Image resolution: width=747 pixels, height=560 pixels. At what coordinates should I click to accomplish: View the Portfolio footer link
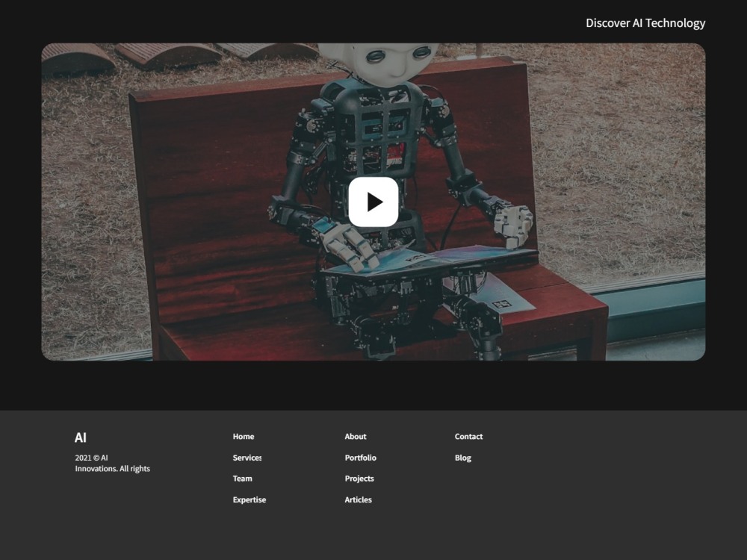[361, 458]
